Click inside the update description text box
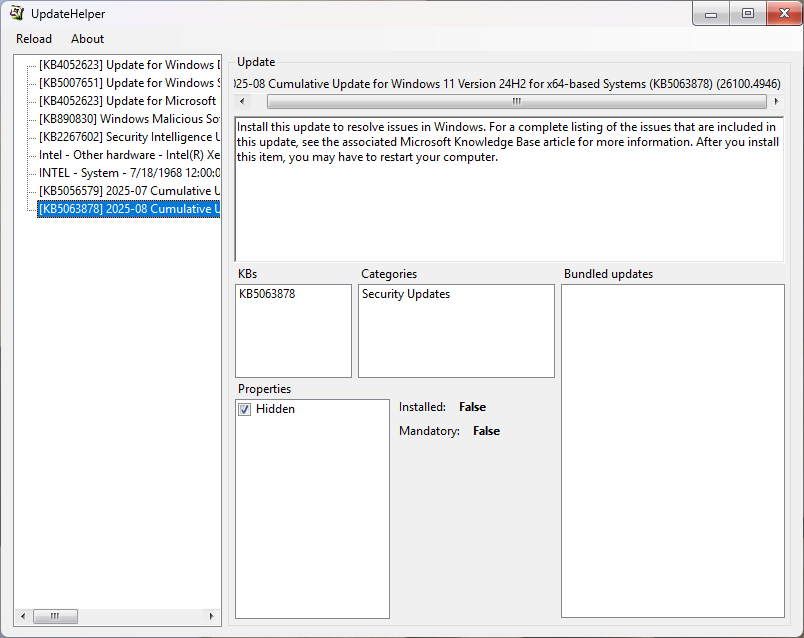This screenshot has width=804, height=638. (x=508, y=200)
